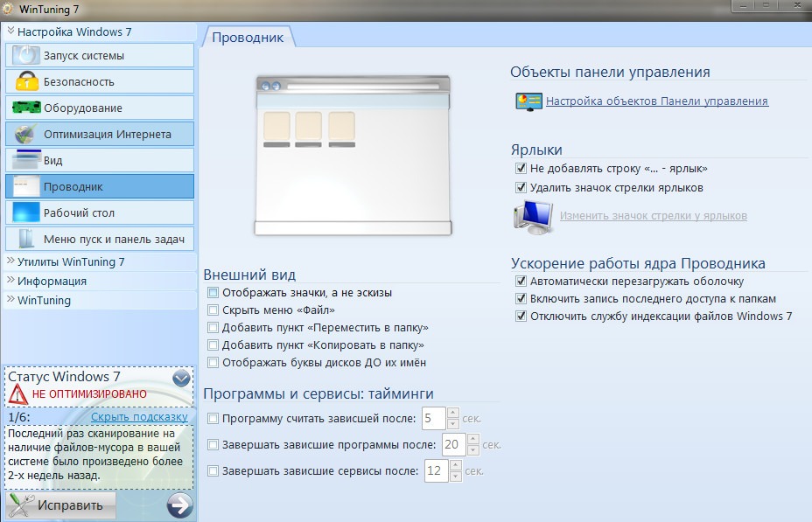Select the Проводник sidebar item
This screenshot has width=812, height=522.
100,186
